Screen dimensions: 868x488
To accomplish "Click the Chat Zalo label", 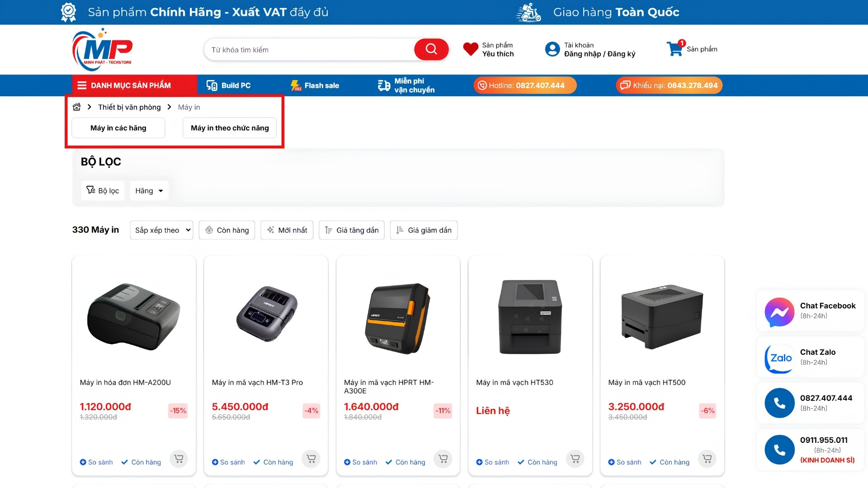I will [818, 352].
